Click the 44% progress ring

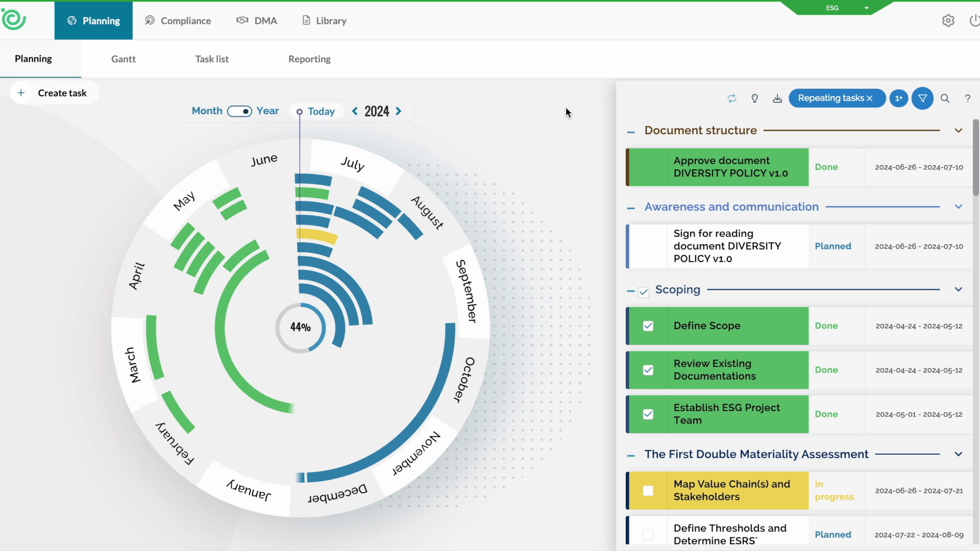point(301,328)
